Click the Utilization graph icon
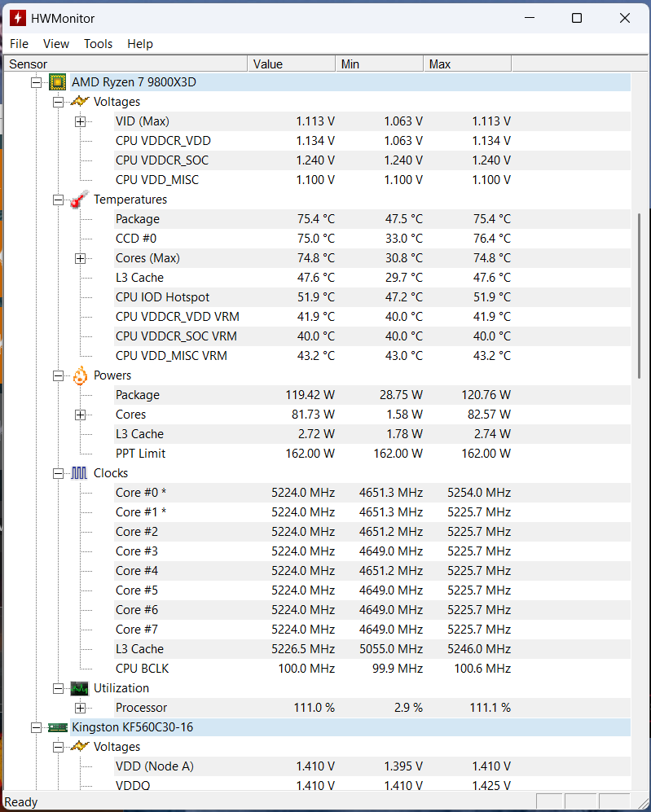Image resolution: width=651 pixels, height=812 pixels. click(80, 688)
